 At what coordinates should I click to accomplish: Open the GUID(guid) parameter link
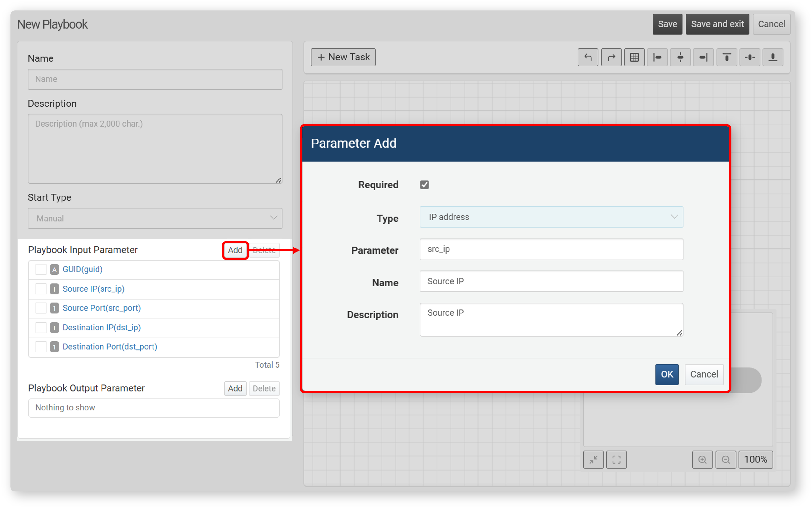83,269
